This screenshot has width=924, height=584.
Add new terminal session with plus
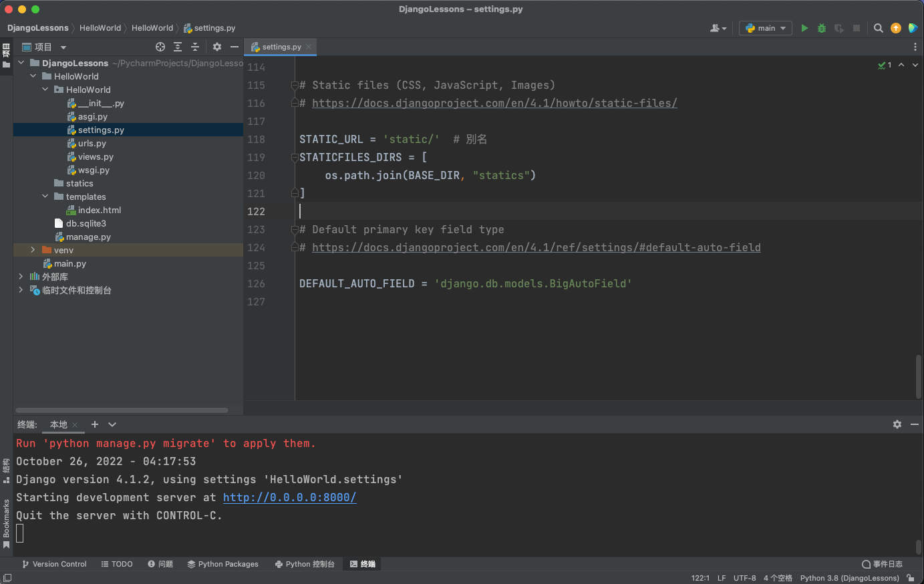point(95,424)
